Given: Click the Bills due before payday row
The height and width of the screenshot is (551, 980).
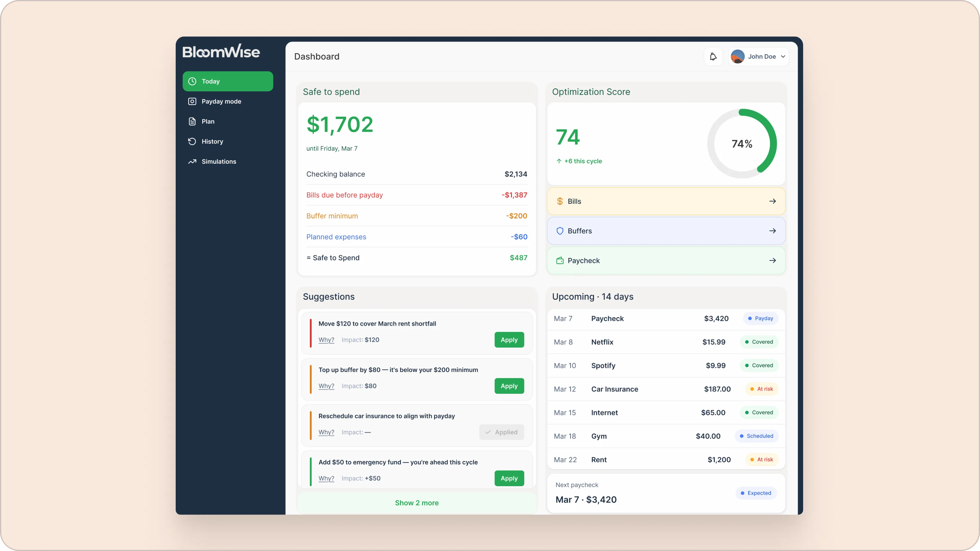Looking at the screenshot, I should point(416,195).
